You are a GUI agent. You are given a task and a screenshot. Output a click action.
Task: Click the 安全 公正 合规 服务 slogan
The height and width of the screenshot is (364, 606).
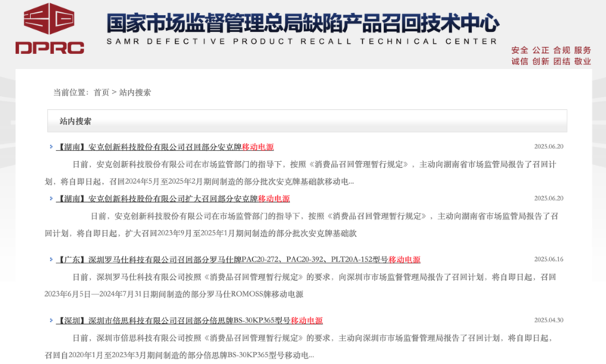click(551, 50)
